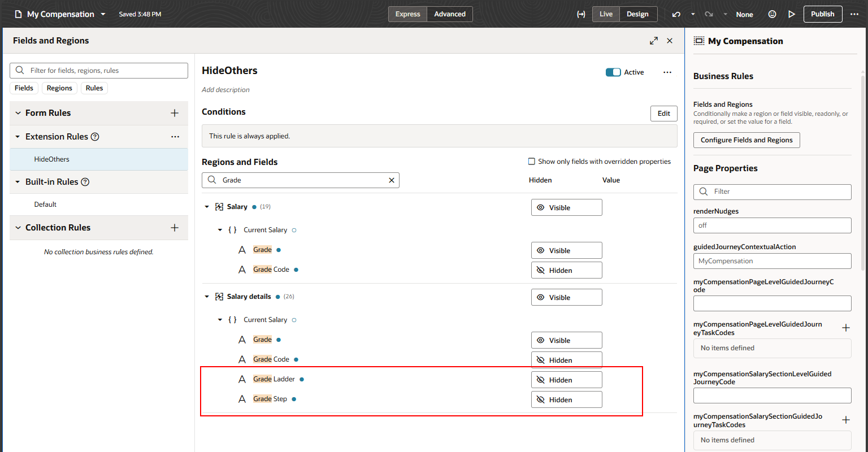The width and height of the screenshot is (868, 452).
Task: Switch to Live mode
Action: point(606,14)
